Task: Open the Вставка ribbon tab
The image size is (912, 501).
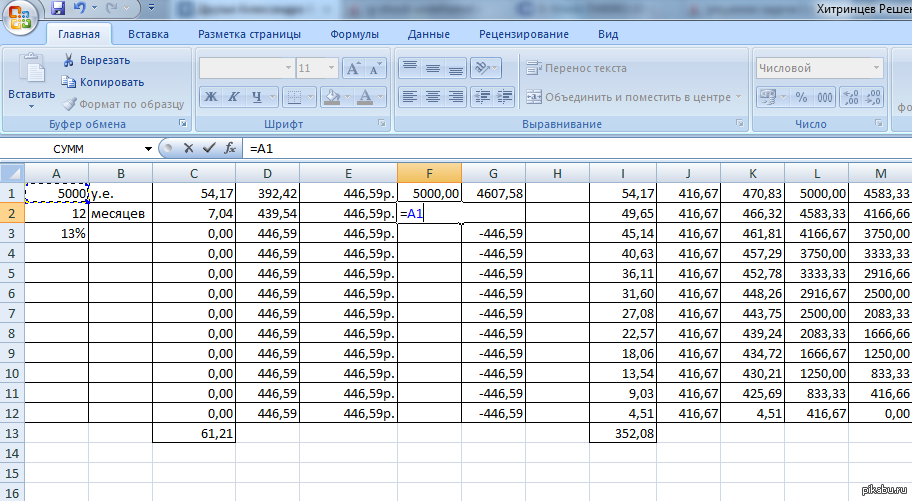Action: click(148, 34)
